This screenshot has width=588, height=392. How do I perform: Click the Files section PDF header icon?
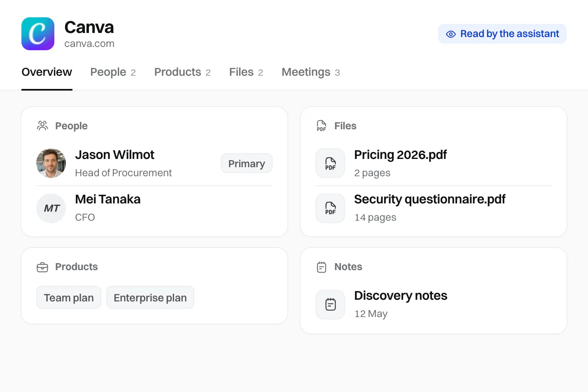[322, 126]
